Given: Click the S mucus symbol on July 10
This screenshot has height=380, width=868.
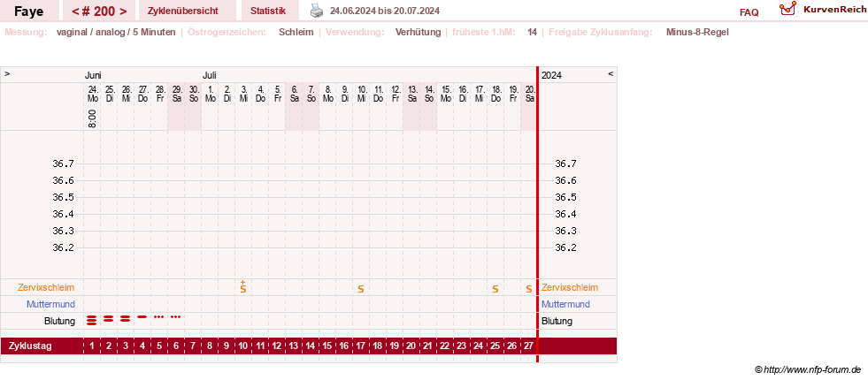Looking at the screenshot, I should click(360, 289).
